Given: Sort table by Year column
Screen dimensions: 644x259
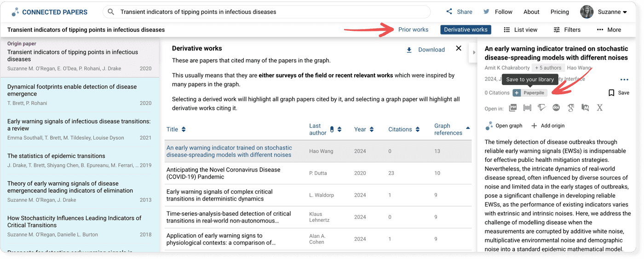Looking at the screenshot, I should coord(363,129).
